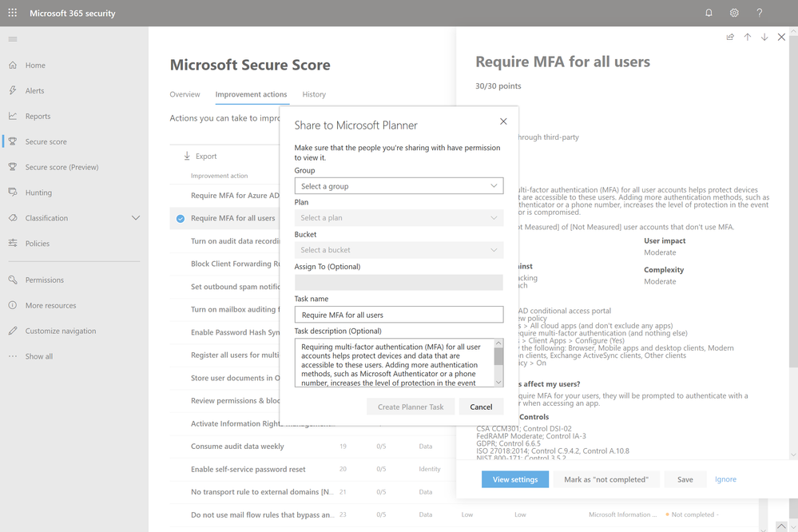798x532 pixels.
Task: Open help question mark icon
Action: click(760, 13)
